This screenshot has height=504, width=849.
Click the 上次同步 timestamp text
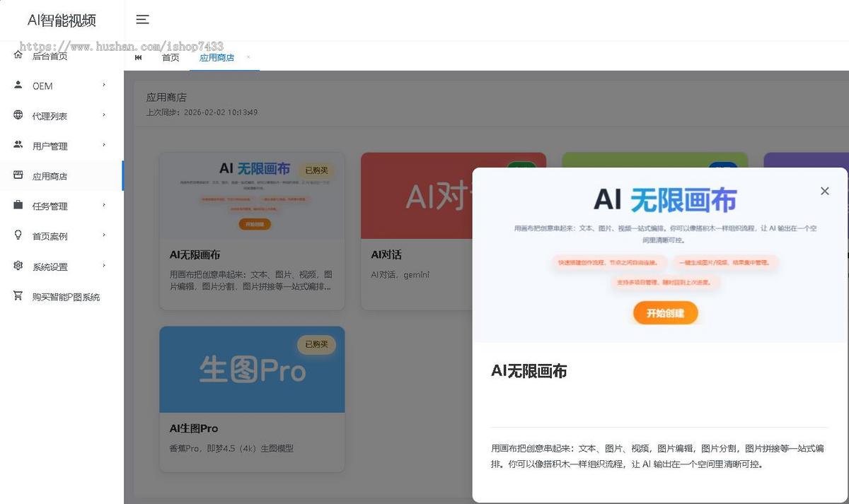tap(202, 112)
